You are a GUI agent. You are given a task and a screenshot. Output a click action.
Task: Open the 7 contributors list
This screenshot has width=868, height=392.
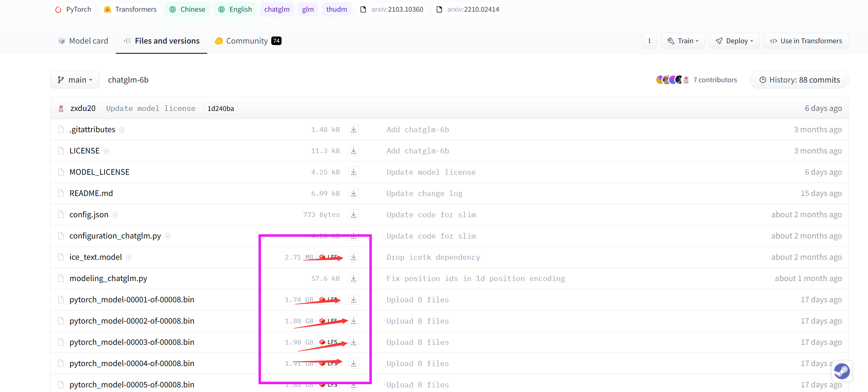coord(715,80)
